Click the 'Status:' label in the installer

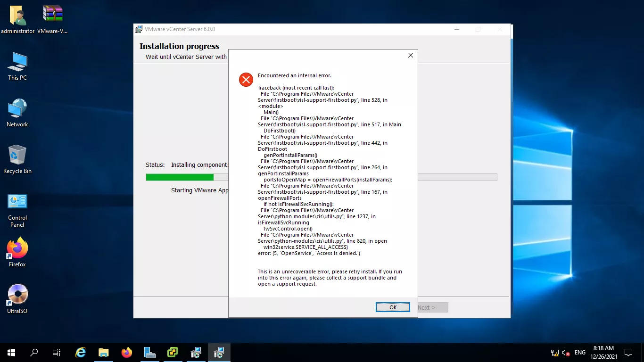pyautogui.click(x=155, y=165)
